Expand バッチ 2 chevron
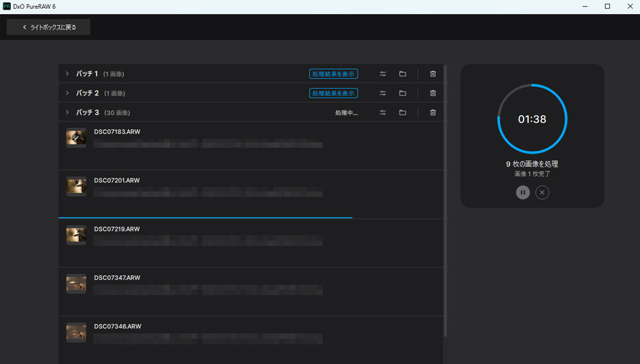640x364 pixels. point(67,93)
